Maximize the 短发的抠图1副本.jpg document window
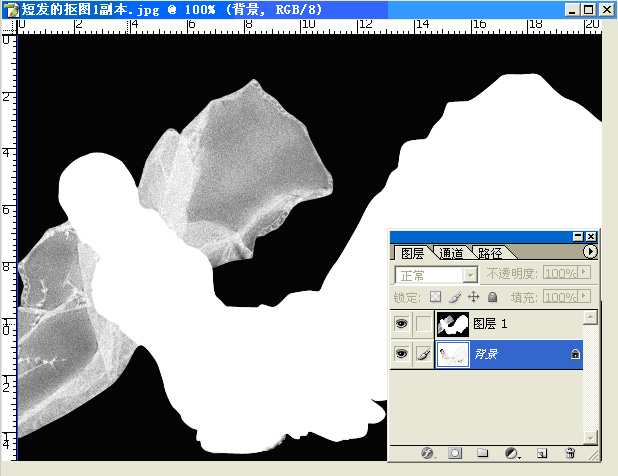Image resolution: width=618 pixels, height=476 pixels. click(589, 10)
